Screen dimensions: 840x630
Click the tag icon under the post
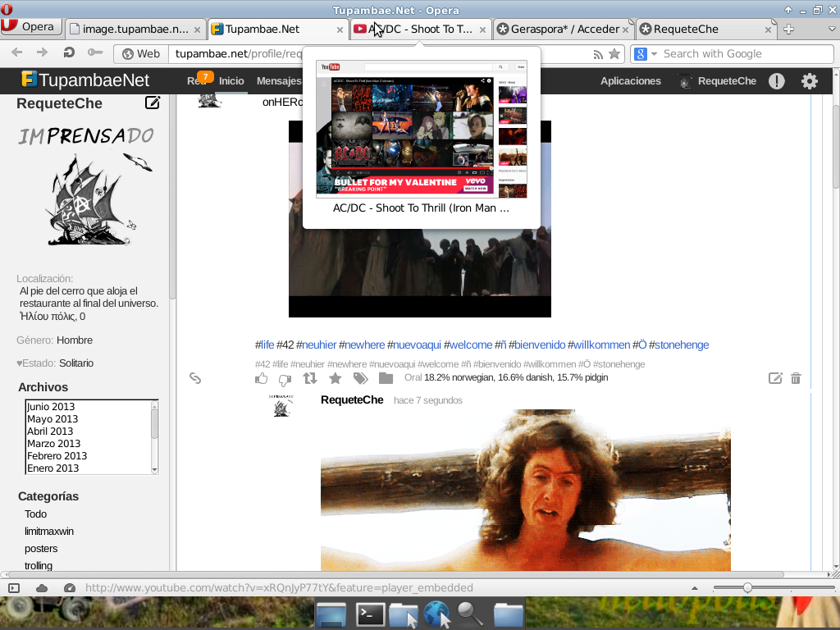(360, 378)
